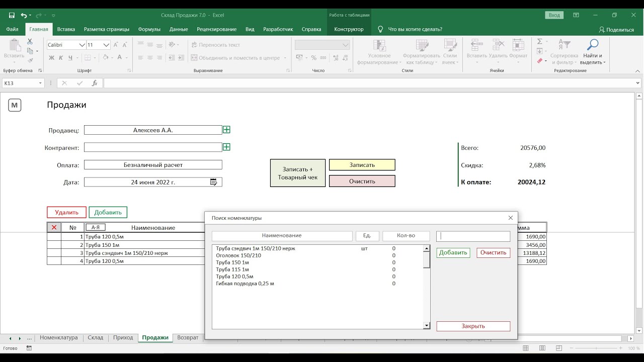This screenshot has height=362, width=644.
Task: Select 'Оголовок 150/210' in the list
Action: point(318,255)
